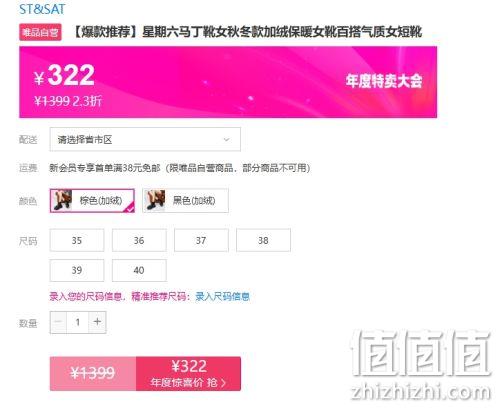Choose size 39
The image size is (500, 409).
tap(77, 270)
